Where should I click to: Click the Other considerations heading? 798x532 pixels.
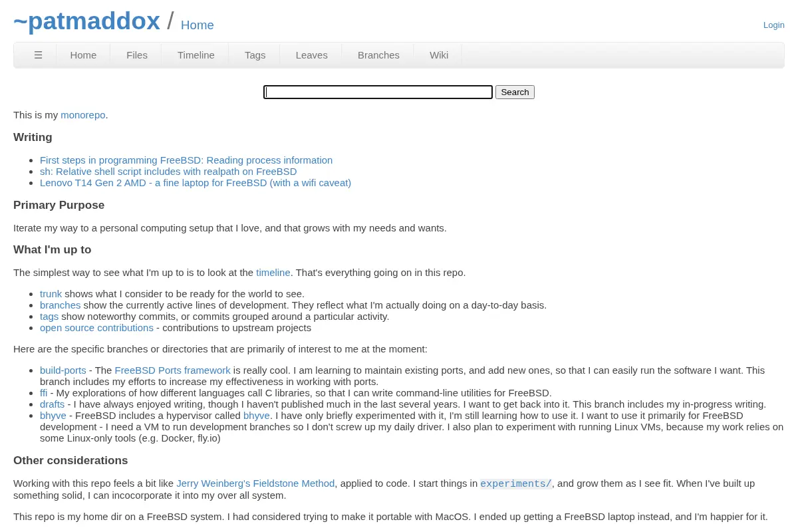(x=70, y=461)
